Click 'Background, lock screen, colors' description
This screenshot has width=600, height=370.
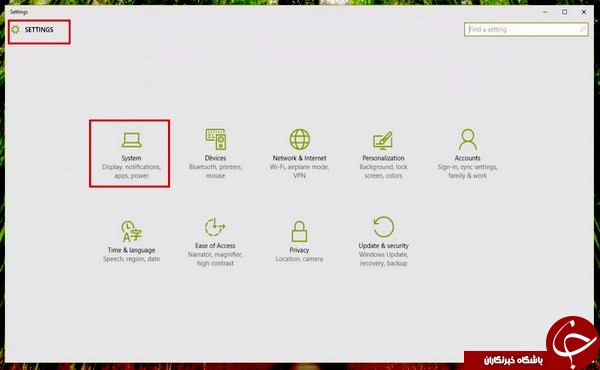tap(383, 171)
